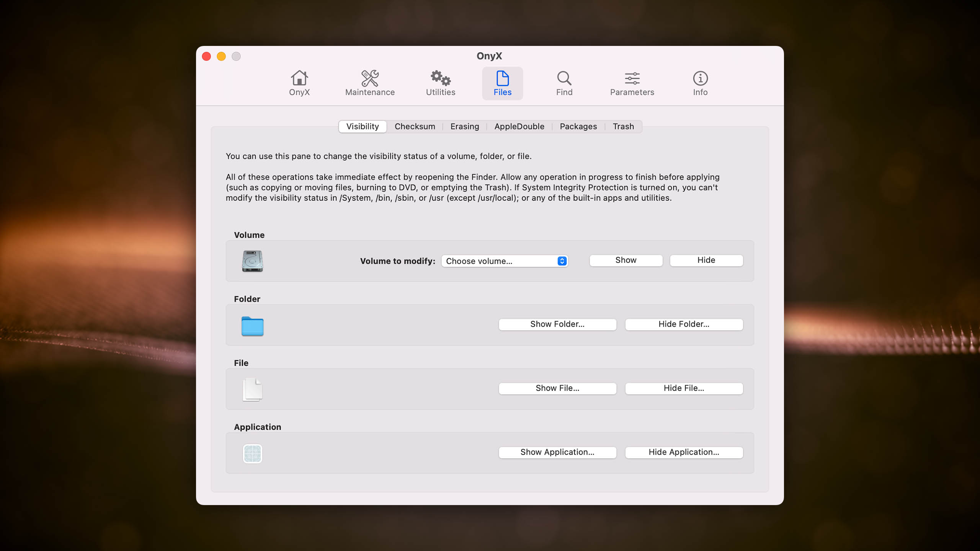
Task: Switch to the Checksum tab
Action: point(415,126)
